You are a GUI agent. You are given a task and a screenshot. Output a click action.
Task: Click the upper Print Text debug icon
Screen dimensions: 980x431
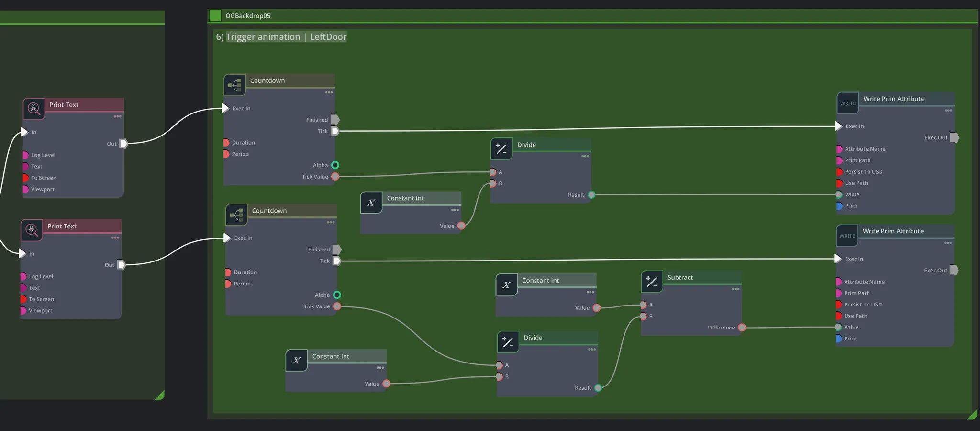33,109
